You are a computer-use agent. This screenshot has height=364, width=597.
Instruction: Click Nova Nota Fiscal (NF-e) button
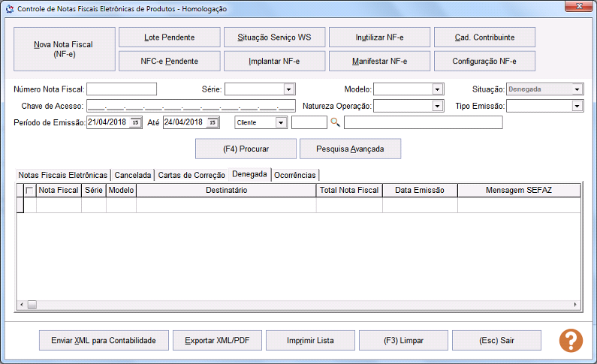coord(65,49)
